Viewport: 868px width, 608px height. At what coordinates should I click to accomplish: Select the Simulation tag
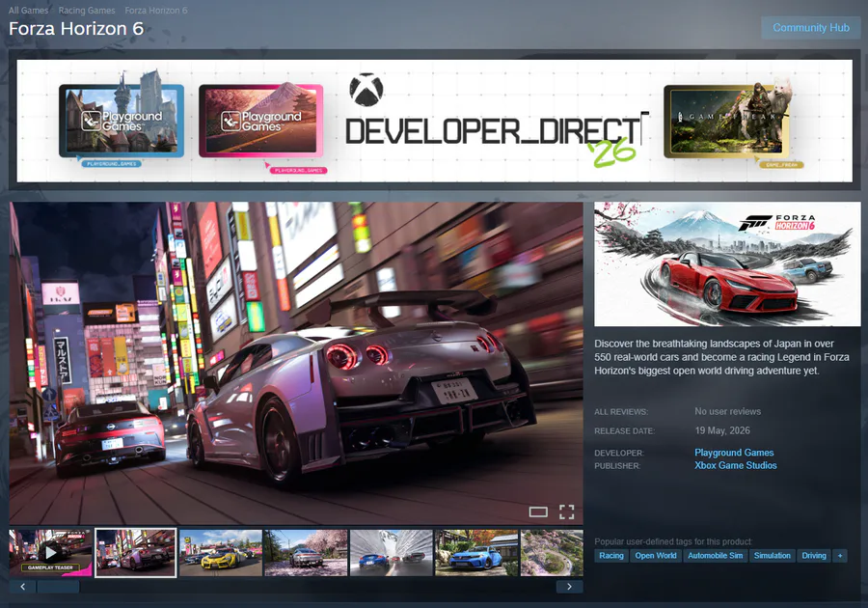point(773,555)
